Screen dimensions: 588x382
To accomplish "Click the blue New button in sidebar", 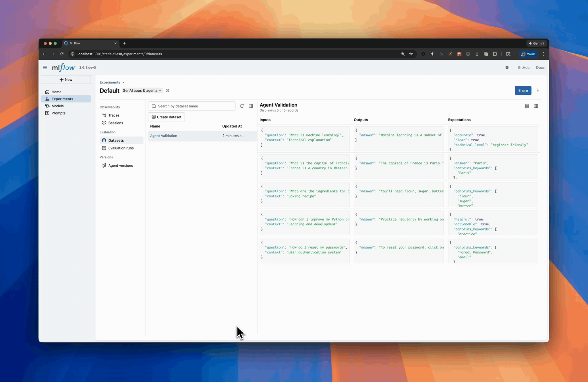I will [66, 79].
